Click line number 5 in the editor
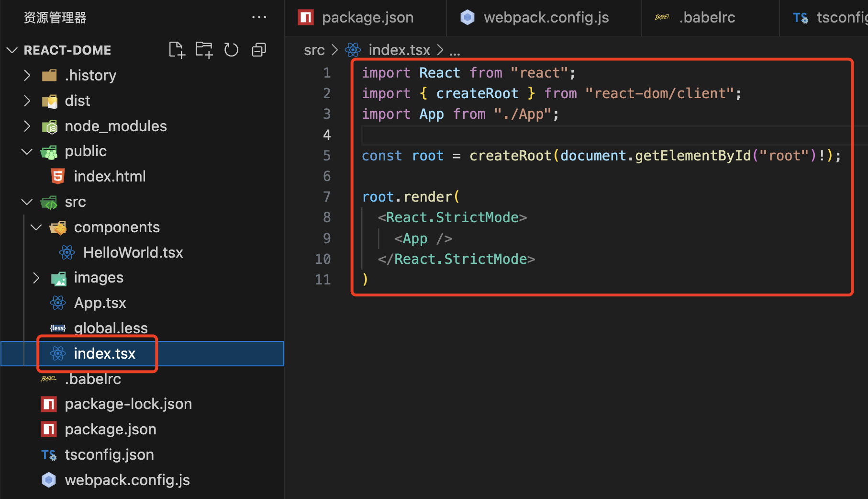The image size is (868, 499). tap(326, 155)
